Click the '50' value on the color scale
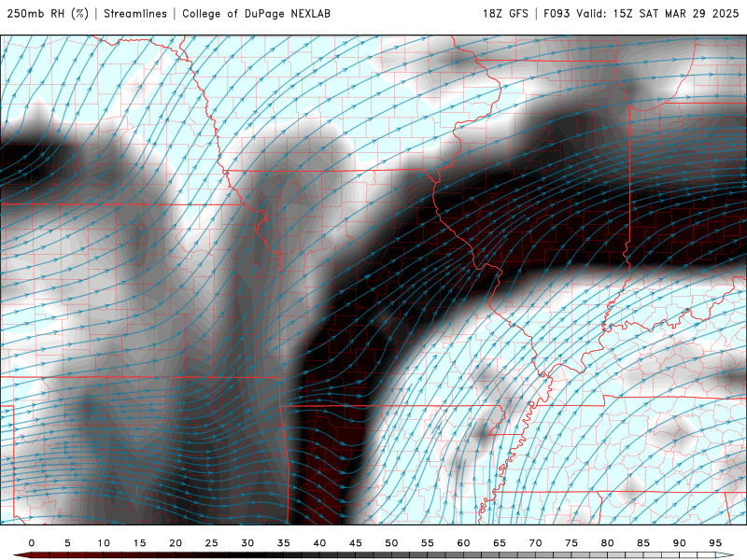747x560 pixels. 391,543
